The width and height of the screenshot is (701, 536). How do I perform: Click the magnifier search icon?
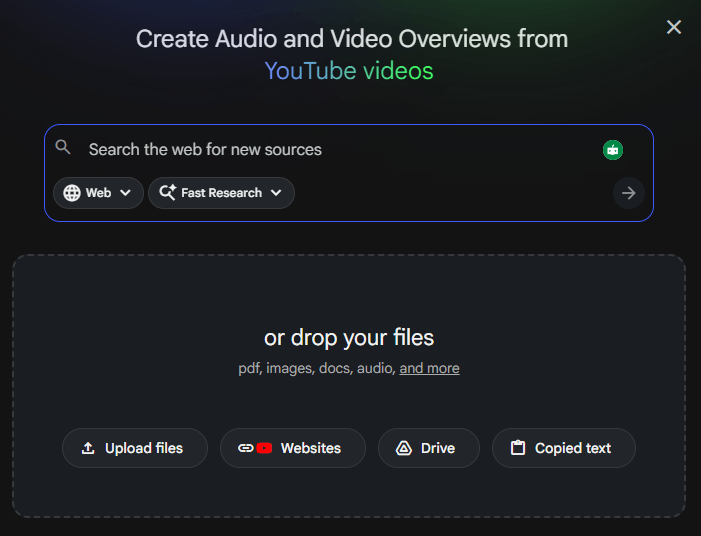pyautogui.click(x=63, y=147)
